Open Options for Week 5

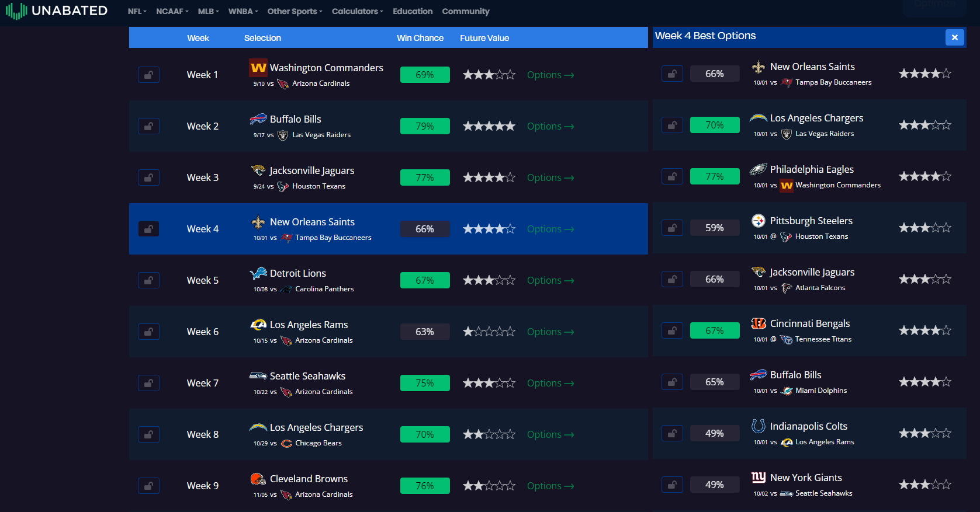coord(550,280)
